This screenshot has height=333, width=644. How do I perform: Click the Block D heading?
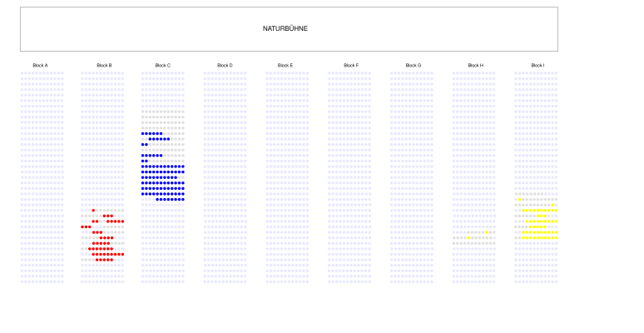225,65
